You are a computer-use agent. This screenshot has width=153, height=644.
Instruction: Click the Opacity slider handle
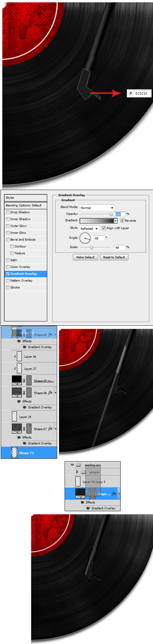click(x=111, y=214)
